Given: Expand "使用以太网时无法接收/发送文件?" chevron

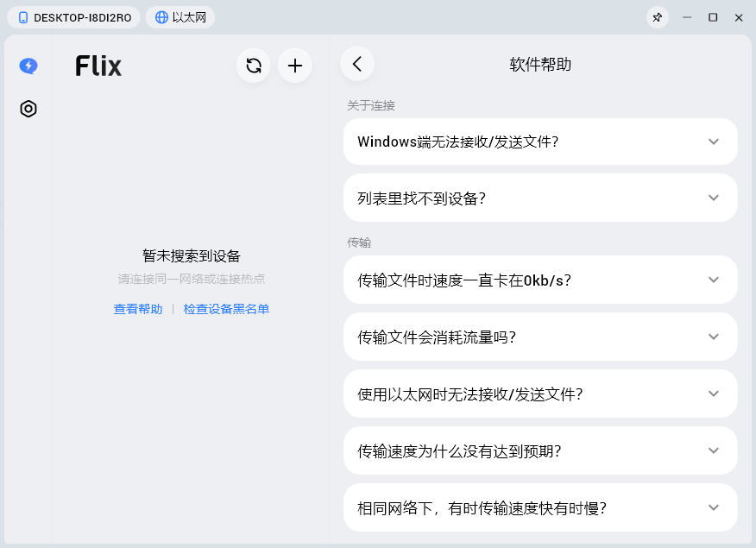Looking at the screenshot, I should pos(714,394).
